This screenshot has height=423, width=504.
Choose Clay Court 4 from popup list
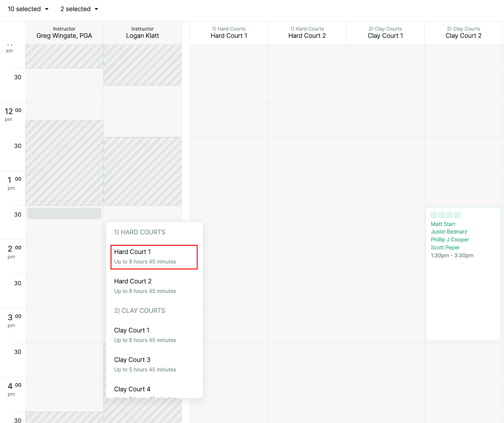click(154, 390)
